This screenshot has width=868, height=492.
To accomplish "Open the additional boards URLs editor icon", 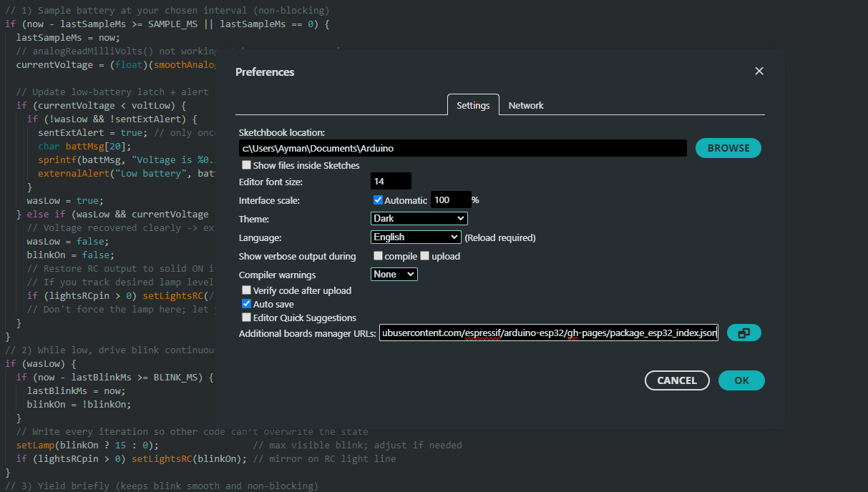I will [743, 333].
